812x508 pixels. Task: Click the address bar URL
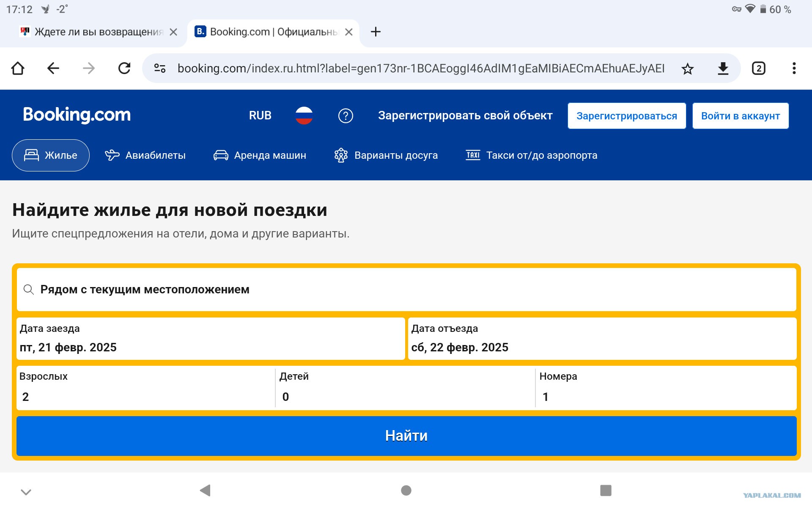click(421, 68)
